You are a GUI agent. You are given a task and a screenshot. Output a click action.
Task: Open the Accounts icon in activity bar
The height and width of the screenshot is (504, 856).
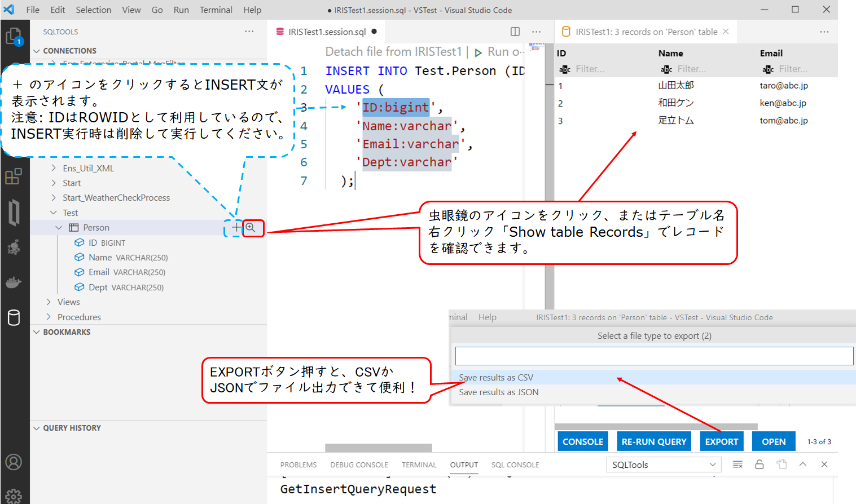click(14, 462)
